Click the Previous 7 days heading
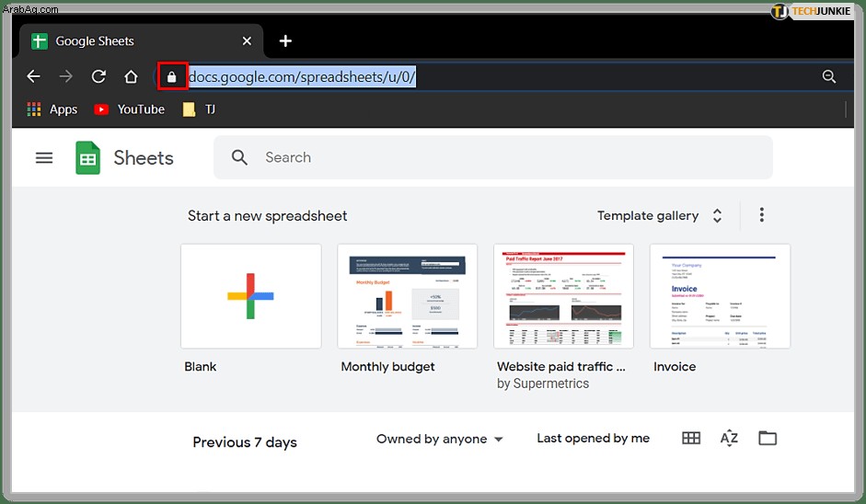The width and height of the screenshot is (866, 504). [x=245, y=442]
